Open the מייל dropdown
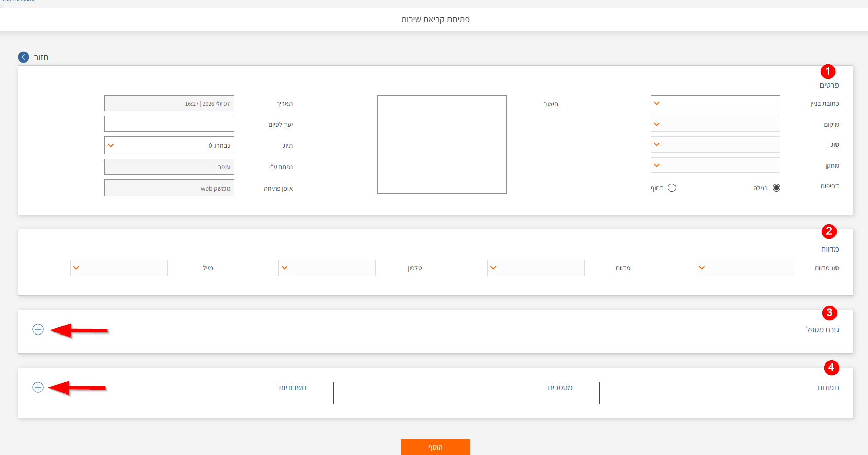 point(119,268)
